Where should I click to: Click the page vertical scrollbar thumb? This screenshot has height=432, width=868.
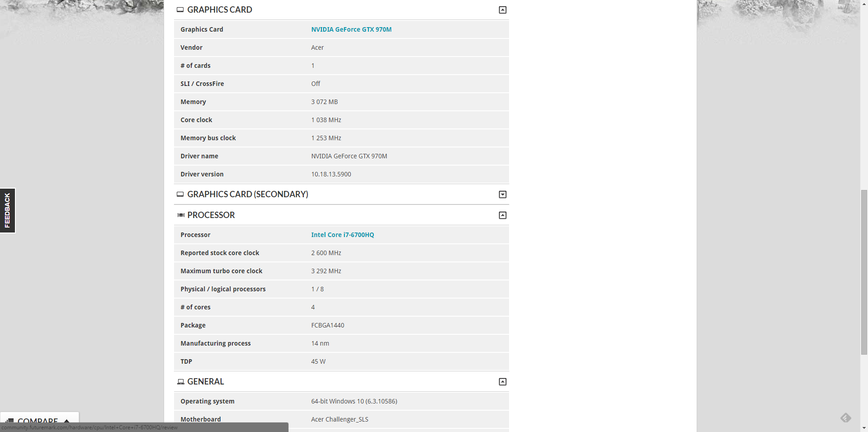tap(864, 272)
